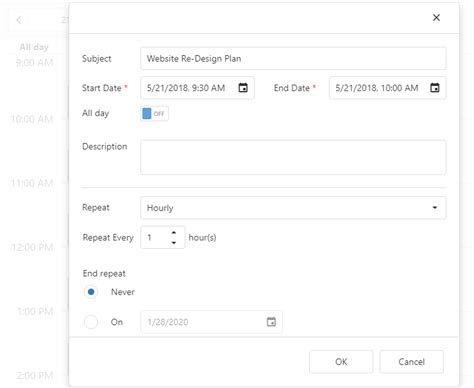The width and height of the screenshot is (474, 388).
Task: Click the Repeat Every number field
Action: click(155, 237)
